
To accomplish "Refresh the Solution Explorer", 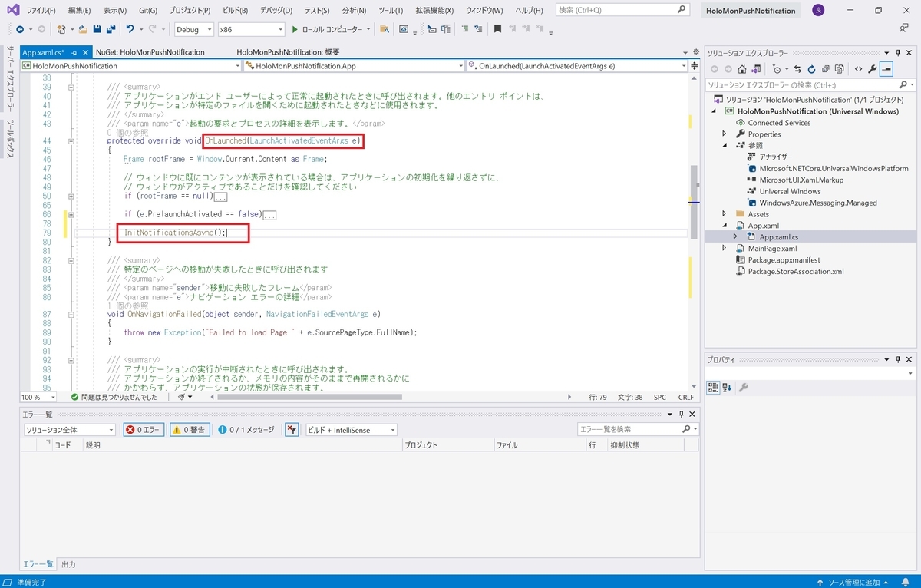I will (x=811, y=69).
